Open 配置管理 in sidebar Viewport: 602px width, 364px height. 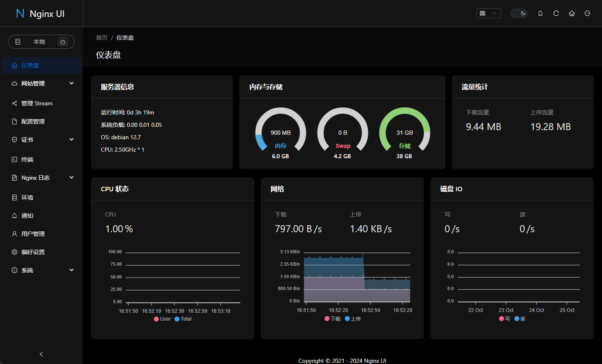41,121
